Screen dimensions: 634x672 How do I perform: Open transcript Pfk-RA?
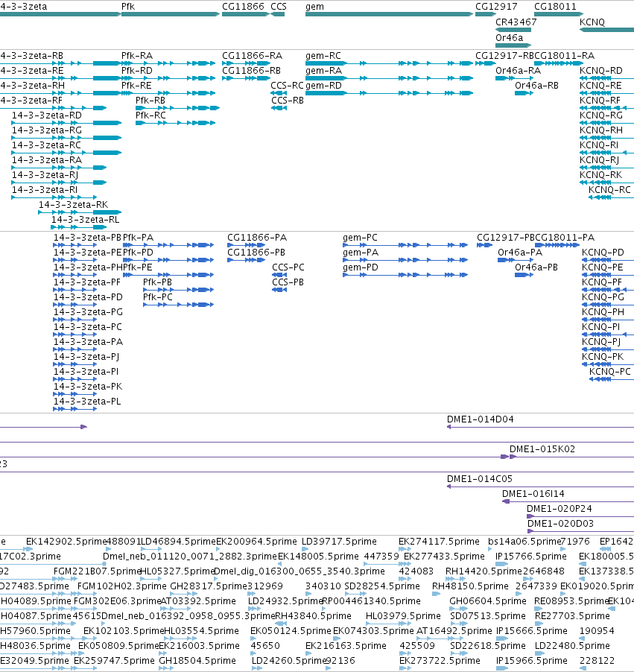[x=137, y=56]
